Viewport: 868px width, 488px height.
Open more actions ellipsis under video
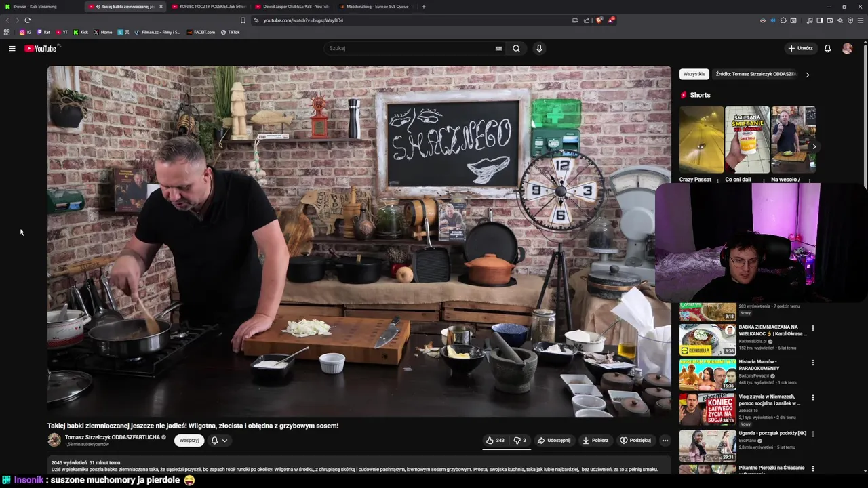tap(665, 440)
